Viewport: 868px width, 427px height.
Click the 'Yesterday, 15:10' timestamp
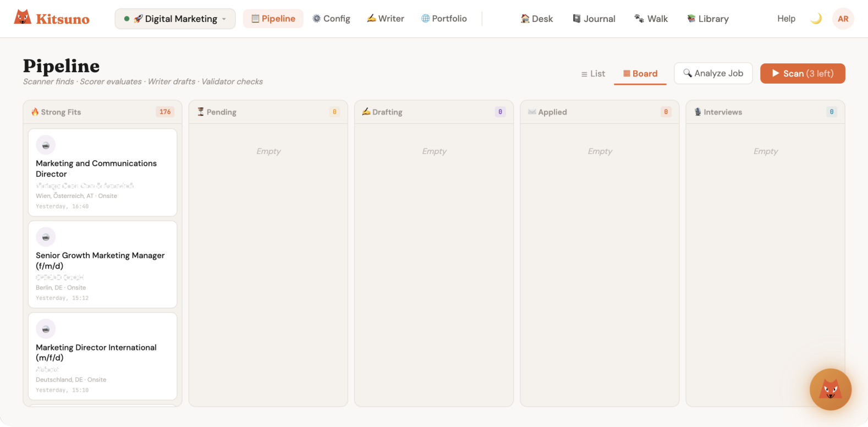(x=62, y=390)
